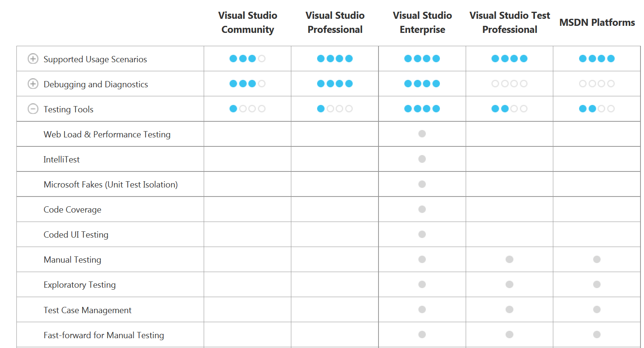This screenshot has width=644, height=348.
Task: Click Professional rating dots for Testing Tools
Action: 335,109
